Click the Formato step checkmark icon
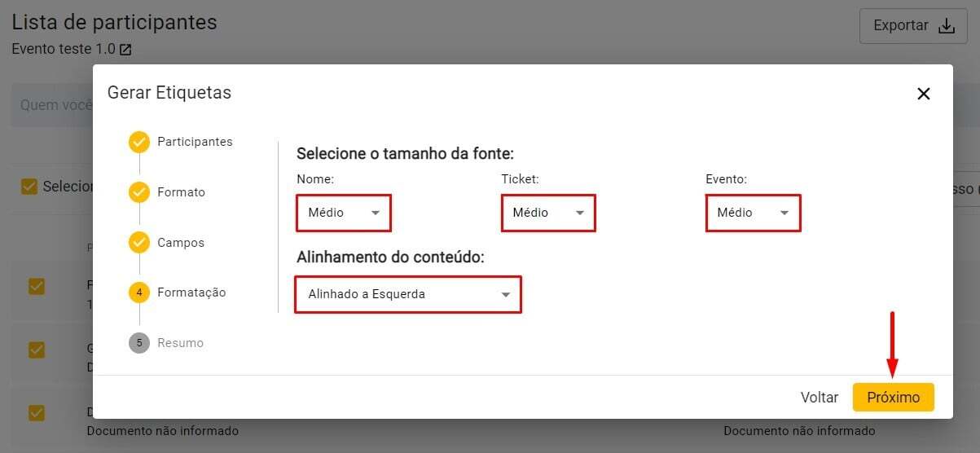Screen dimensions: 980x453 139,193
